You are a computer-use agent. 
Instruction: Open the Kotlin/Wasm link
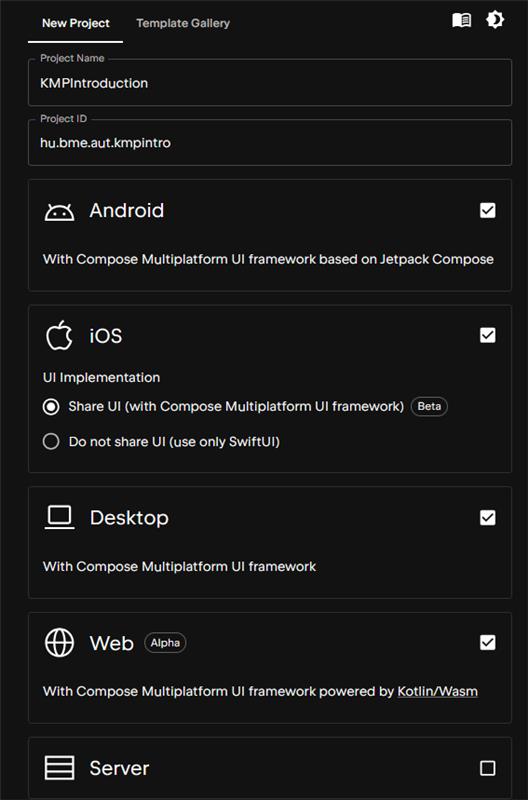tap(438, 691)
